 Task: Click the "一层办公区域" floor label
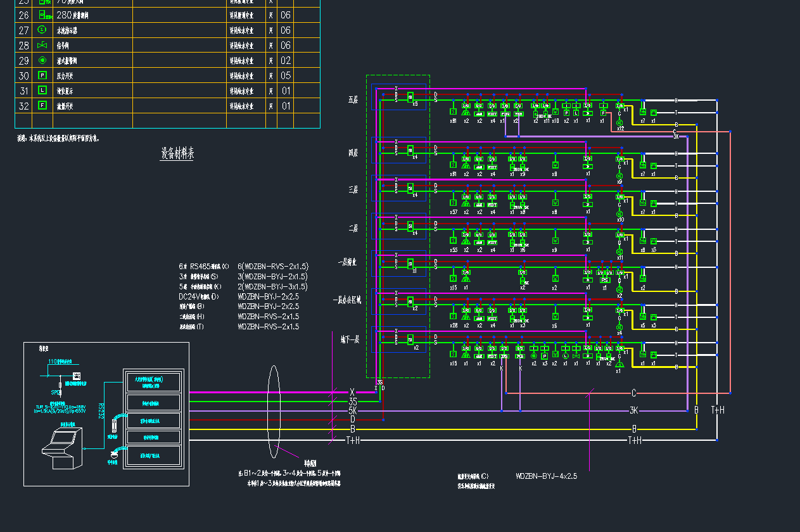[346, 300]
